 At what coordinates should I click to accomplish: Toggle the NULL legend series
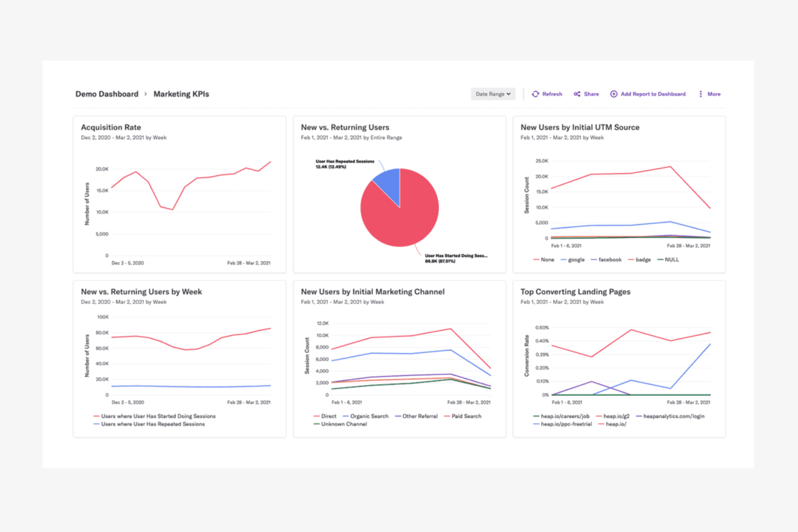(x=668, y=260)
